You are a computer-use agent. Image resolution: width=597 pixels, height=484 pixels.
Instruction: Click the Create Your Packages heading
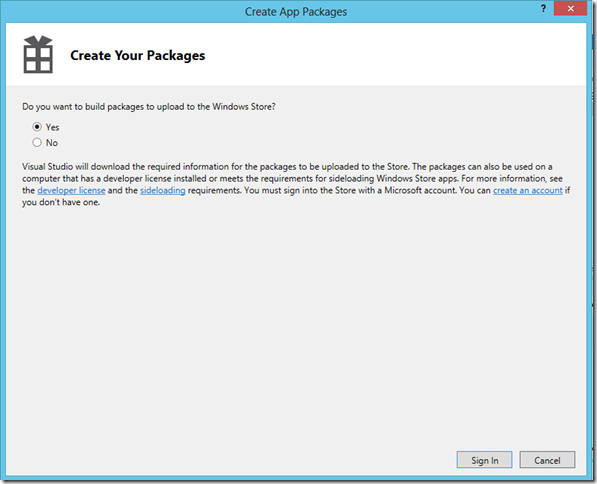tap(137, 56)
